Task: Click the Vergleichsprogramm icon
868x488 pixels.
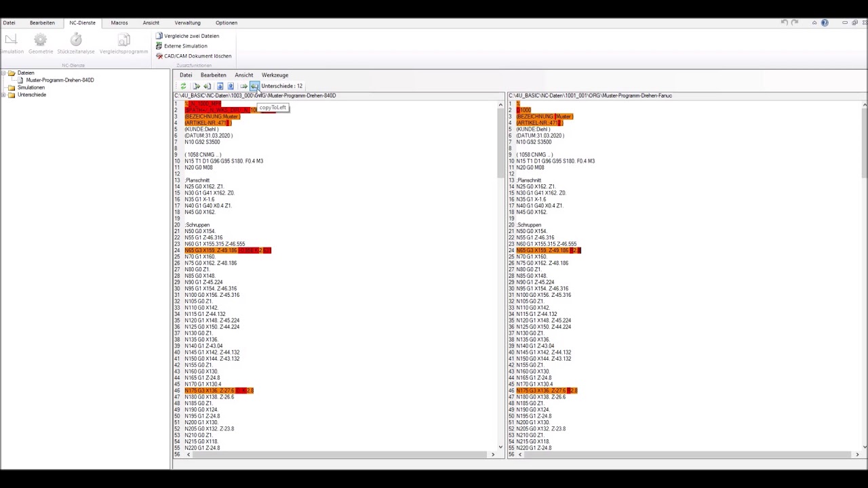Action: click(123, 40)
